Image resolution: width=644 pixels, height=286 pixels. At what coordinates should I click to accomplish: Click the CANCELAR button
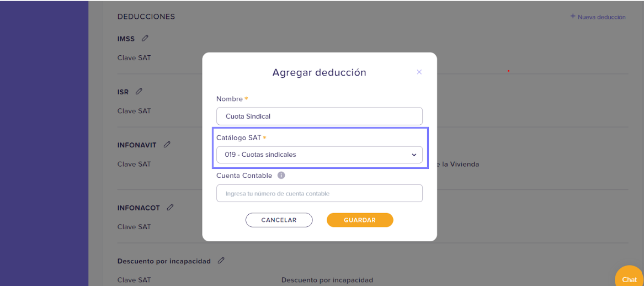coord(279,220)
